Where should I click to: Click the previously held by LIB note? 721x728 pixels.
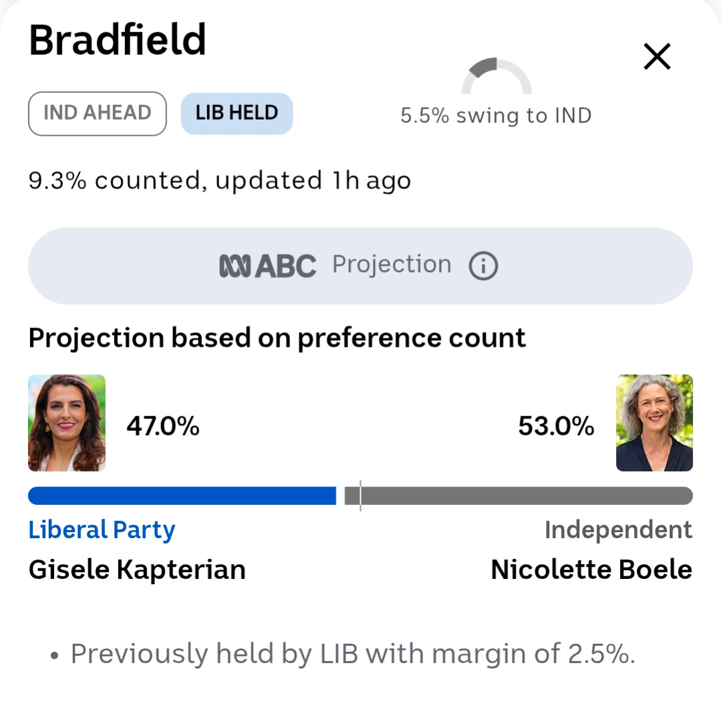click(x=353, y=654)
